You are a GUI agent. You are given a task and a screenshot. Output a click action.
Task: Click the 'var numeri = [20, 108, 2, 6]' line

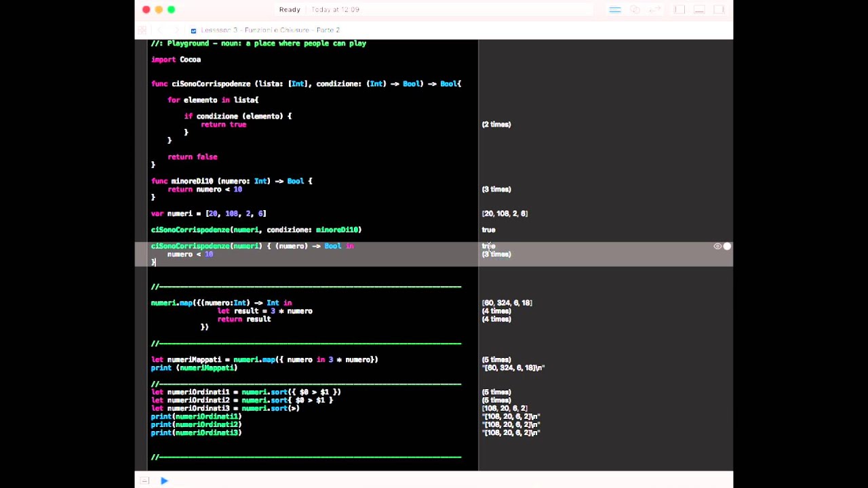[x=209, y=213]
